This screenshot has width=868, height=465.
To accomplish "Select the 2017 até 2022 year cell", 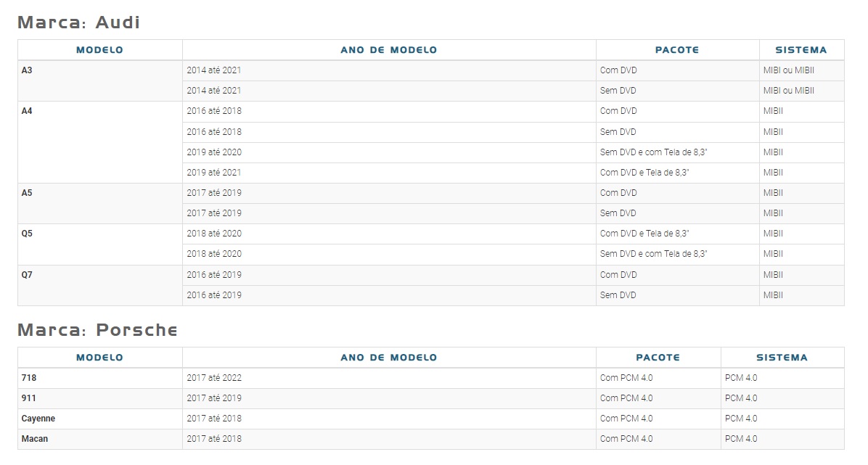I will click(x=388, y=378).
